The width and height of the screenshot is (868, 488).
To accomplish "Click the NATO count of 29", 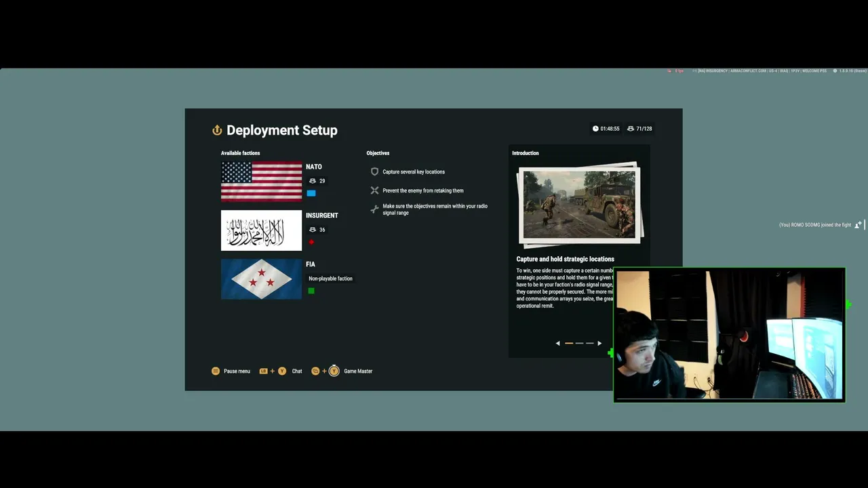I will click(322, 181).
